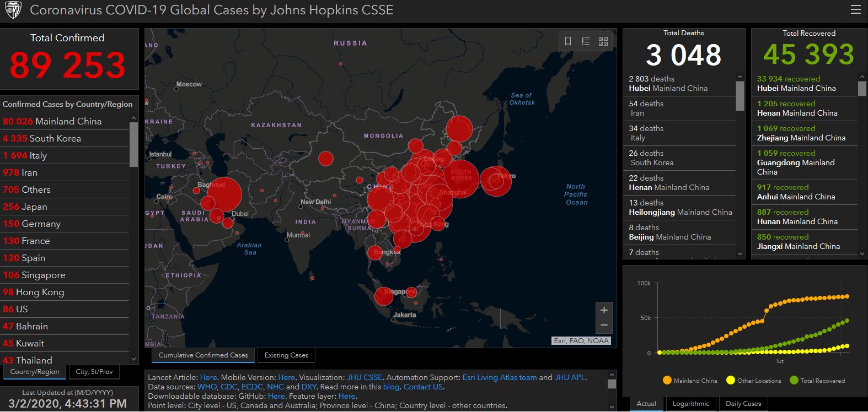Image resolution: width=868 pixels, height=412 pixels.
Task: Open the ECDC data source link
Action: 252,387
